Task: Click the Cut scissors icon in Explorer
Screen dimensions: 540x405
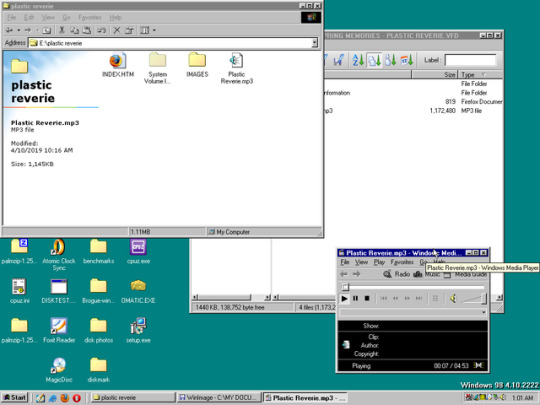Action: [62, 30]
